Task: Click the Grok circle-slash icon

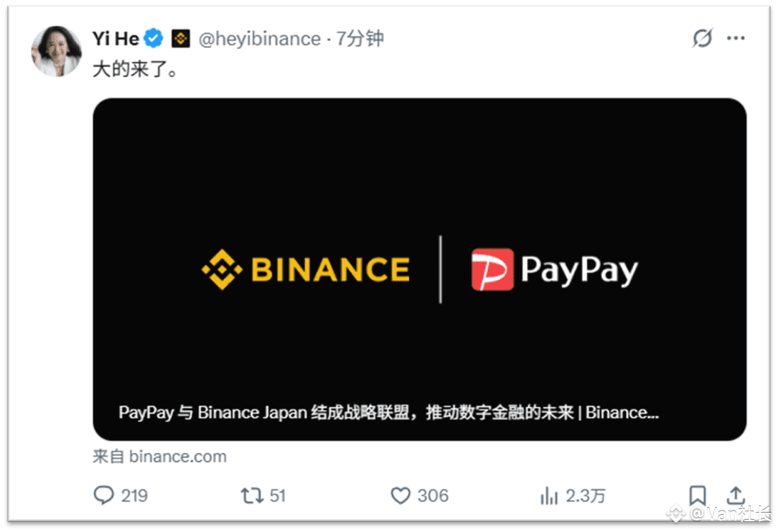Action: coord(703,38)
